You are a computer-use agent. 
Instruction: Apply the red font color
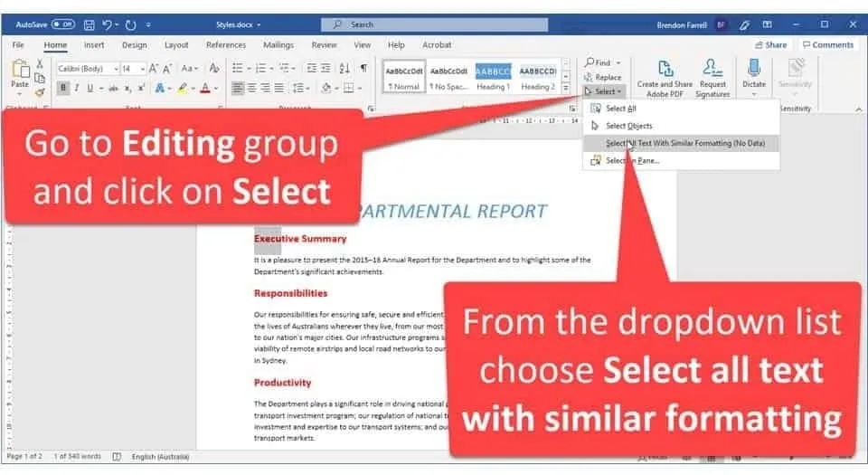tap(205, 88)
